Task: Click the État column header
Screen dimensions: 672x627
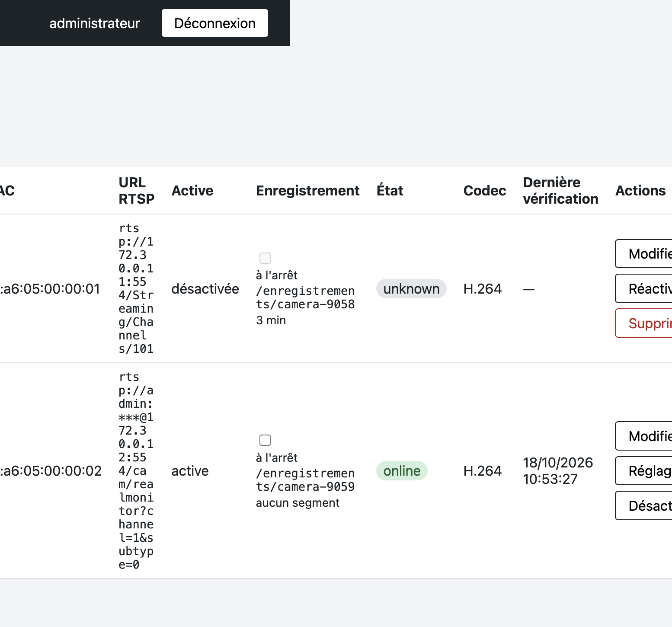Action: pyautogui.click(x=390, y=191)
